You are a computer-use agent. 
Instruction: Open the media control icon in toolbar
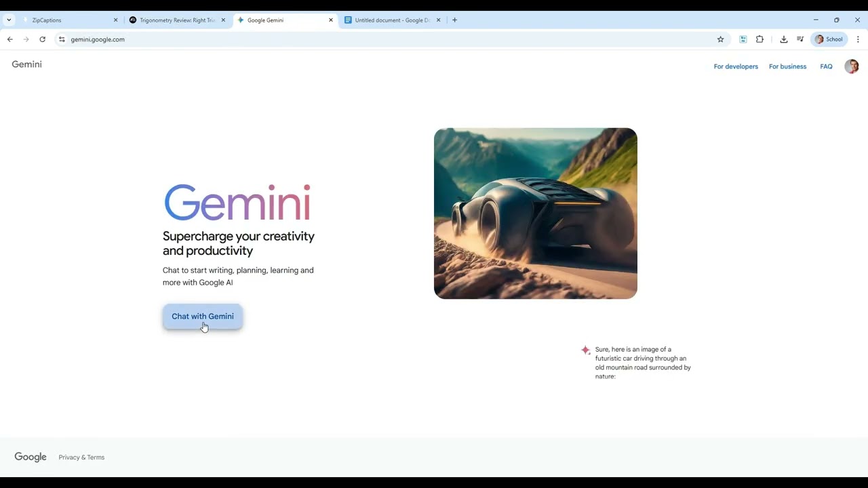pyautogui.click(x=800, y=39)
